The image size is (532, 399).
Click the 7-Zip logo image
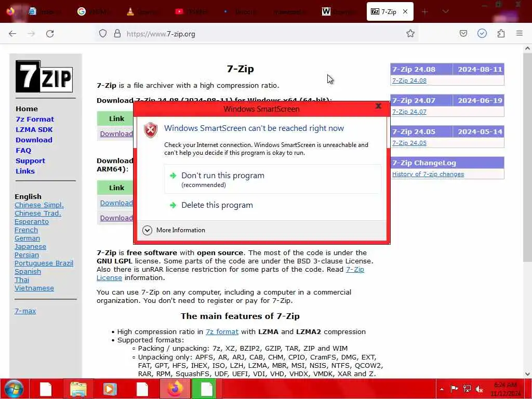pyautogui.click(x=44, y=76)
